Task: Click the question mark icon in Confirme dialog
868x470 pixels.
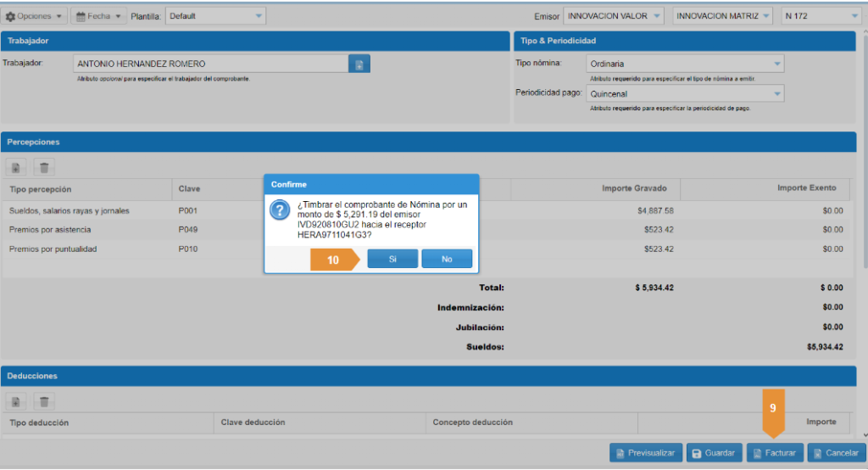Action: 280,211
